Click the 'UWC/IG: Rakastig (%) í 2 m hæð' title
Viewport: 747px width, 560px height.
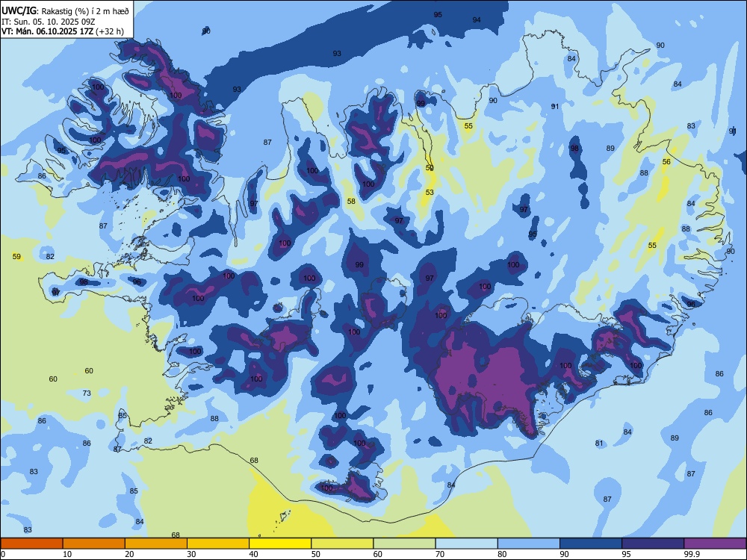[65, 10]
